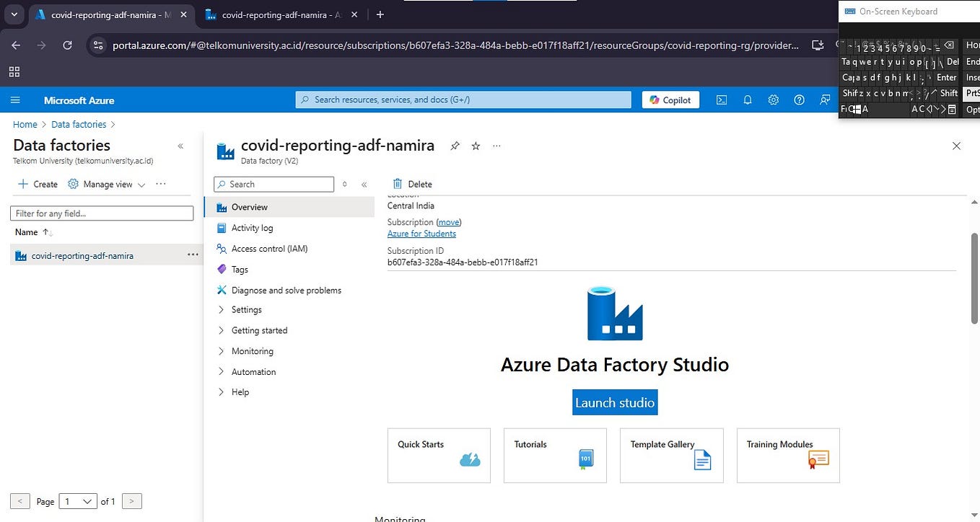Click the notifications bell icon
Screen dimensions: 980x522
(748, 99)
